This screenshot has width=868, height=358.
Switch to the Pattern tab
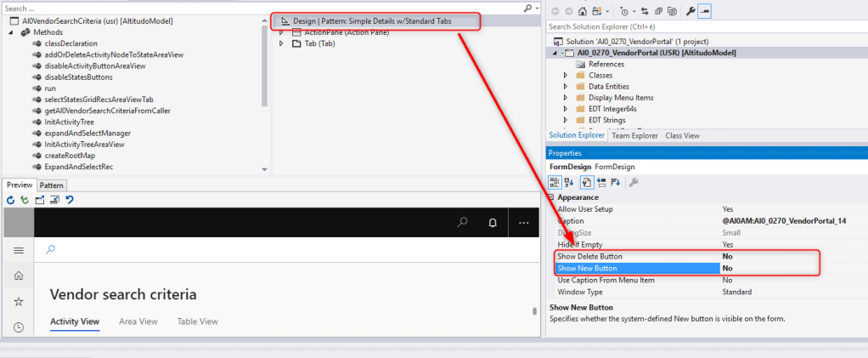(52, 185)
